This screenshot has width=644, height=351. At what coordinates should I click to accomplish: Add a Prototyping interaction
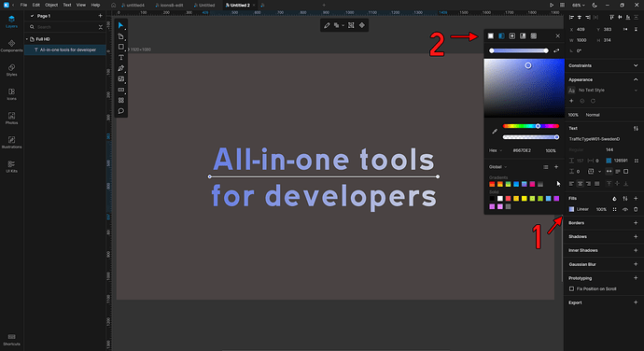pyautogui.click(x=636, y=278)
